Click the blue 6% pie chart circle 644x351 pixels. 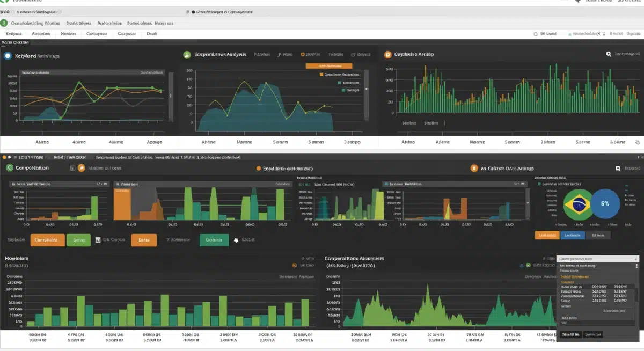click(605, 204)
